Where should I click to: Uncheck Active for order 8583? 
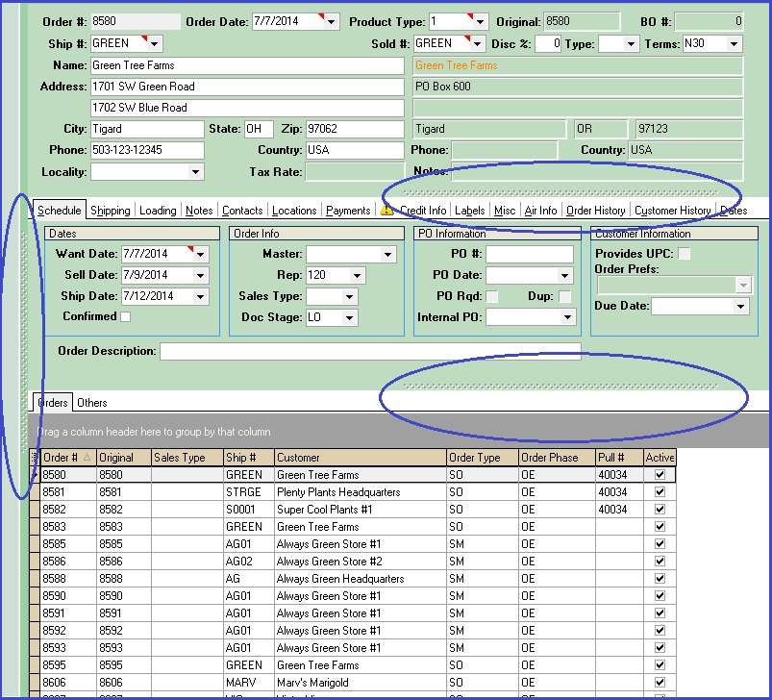pos(660,527)
